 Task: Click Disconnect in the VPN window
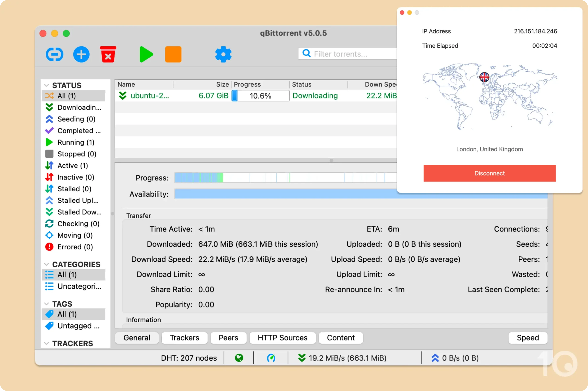click(x=489, y=173)
